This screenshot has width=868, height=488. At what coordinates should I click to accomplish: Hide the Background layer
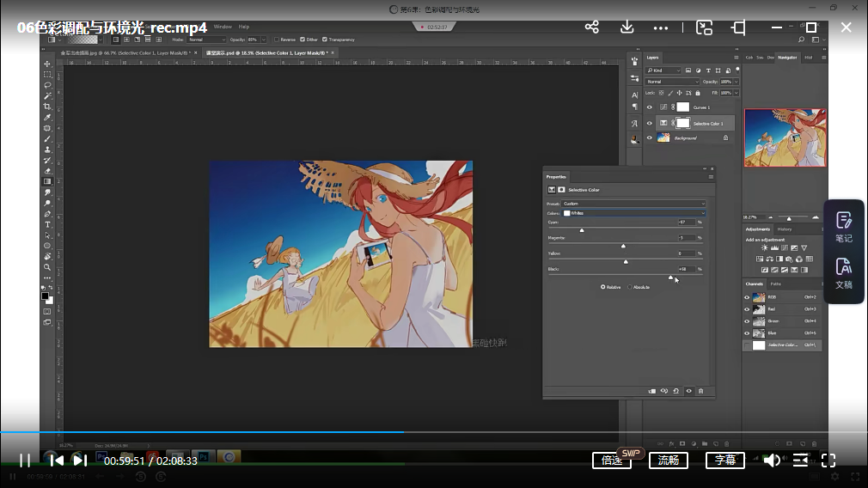coord(650,137)
